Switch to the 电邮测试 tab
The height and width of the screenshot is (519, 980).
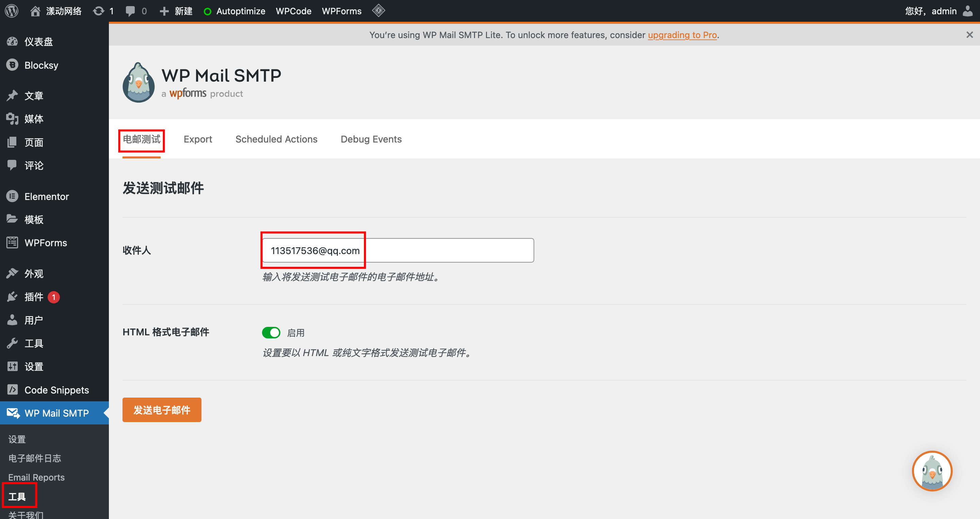coord(142,139)
